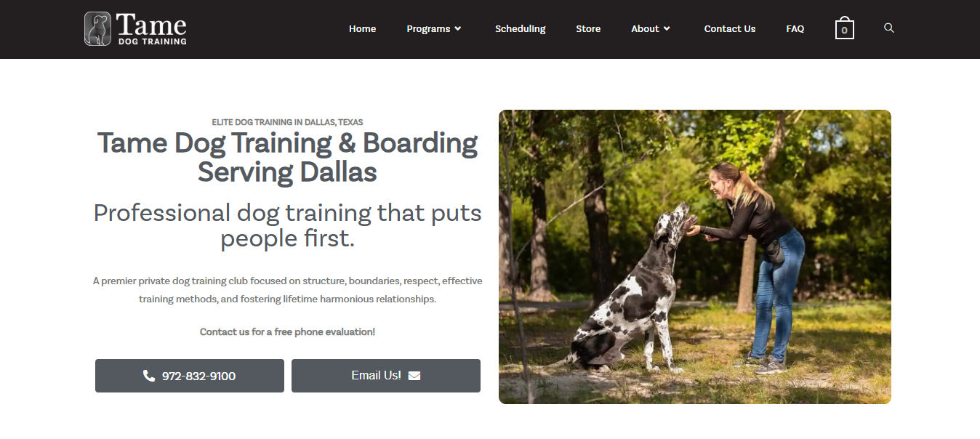Click the search magnifier icon

(888, 28)
